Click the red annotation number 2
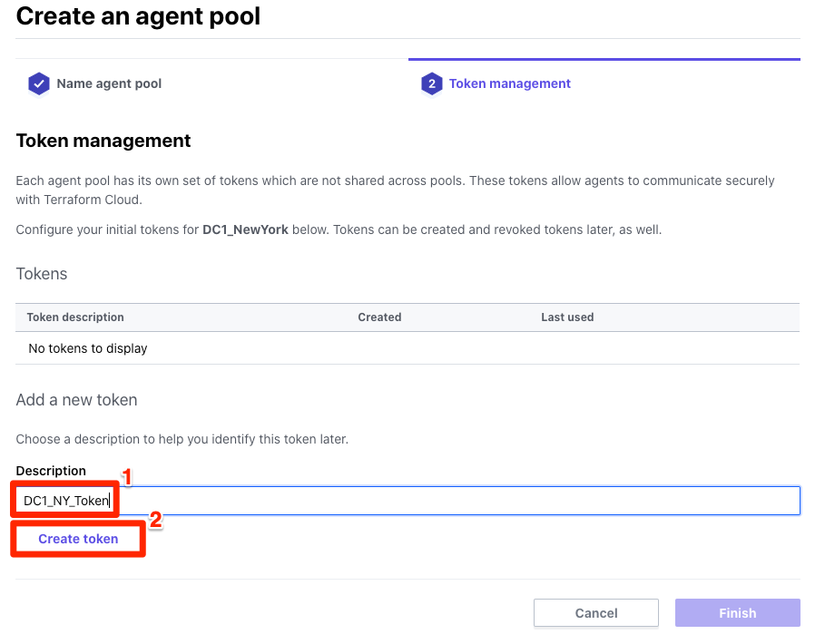The width and height of the screenshot is (825, 644). click(x=155, y=520)
